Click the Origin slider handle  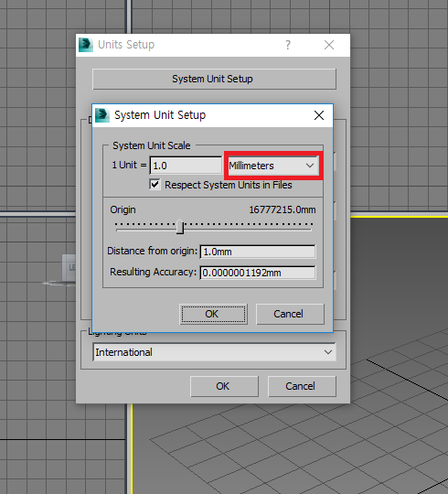(180, 227)
